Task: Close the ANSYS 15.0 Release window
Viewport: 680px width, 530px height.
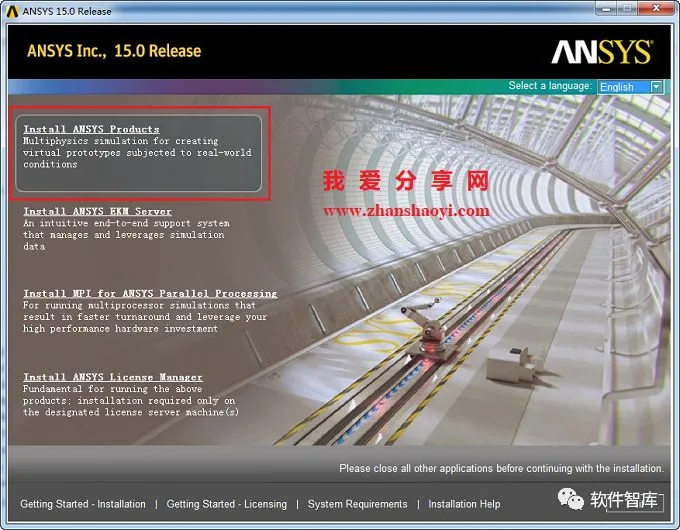Action: 657,8
